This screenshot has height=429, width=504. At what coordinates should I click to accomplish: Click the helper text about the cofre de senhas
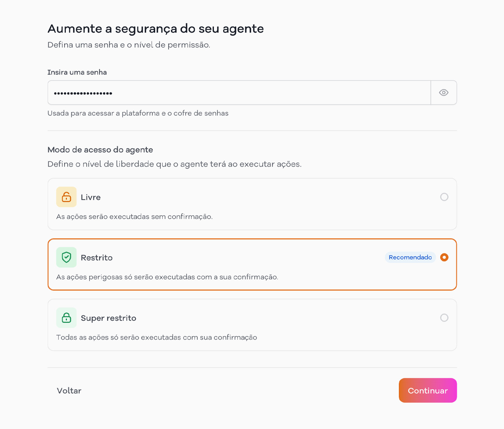pos(138,113)
